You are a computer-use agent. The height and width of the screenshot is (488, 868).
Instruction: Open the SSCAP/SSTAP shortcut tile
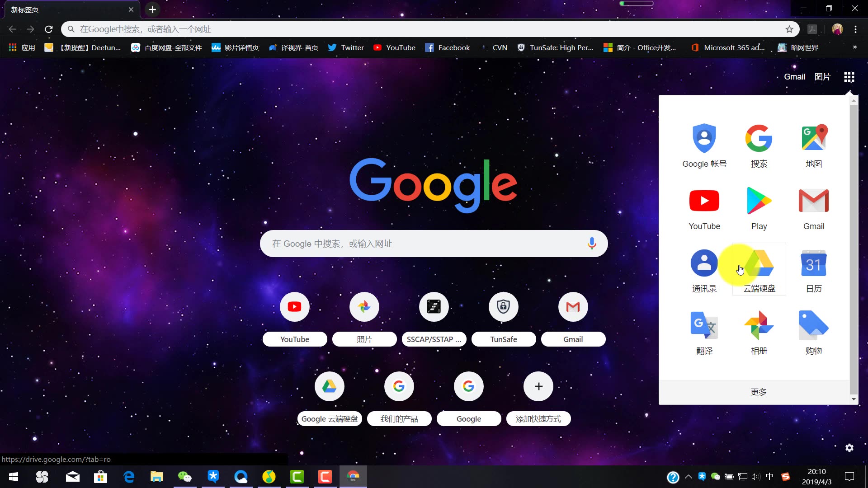point(434,319)
